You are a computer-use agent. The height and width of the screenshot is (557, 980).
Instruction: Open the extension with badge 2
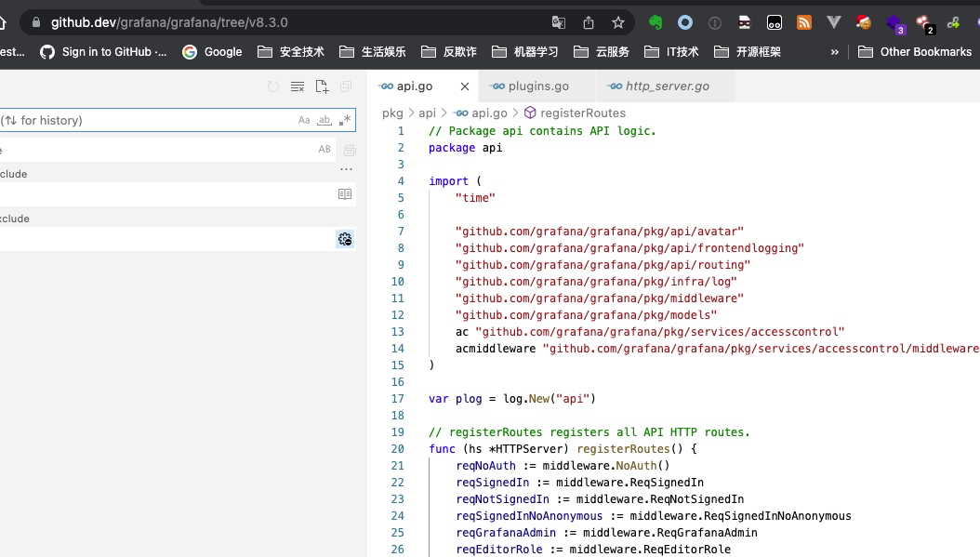click(925, 24)
